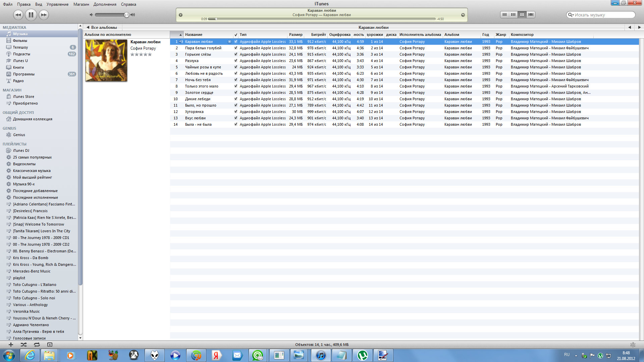Open iTunes Store in sidebar
Image resolution: width=644 pixels, height=362 pixels.
coord(23,97)
